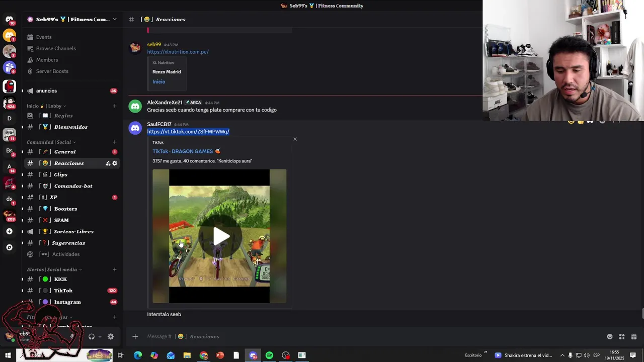The image size is (644, 362).
Task: Open Reacciones channel settings gear
Action: click(x=115, y=163)
